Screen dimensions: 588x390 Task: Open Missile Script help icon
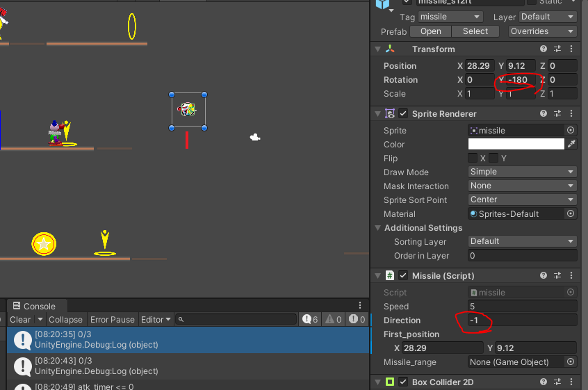pyautogui.click(x=543, y=275)
